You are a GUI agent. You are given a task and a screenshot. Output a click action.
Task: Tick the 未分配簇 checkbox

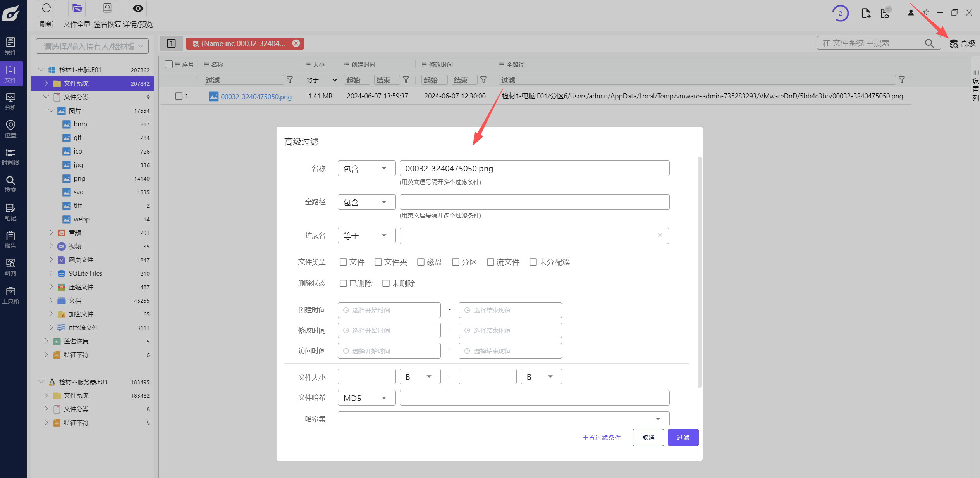pos(533,262)
